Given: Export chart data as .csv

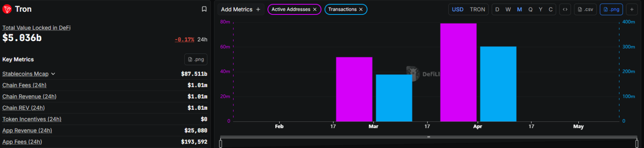Looking at the screenshot, I should (585, 9).
